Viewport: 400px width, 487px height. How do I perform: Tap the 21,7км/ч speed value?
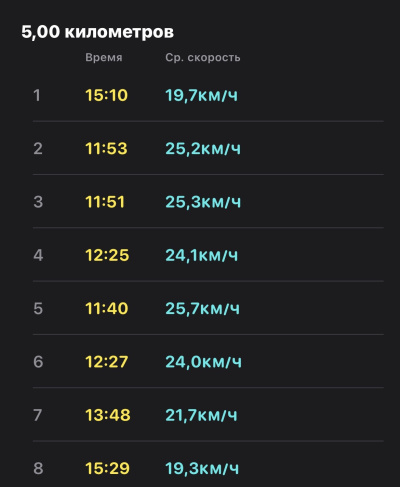201,415
